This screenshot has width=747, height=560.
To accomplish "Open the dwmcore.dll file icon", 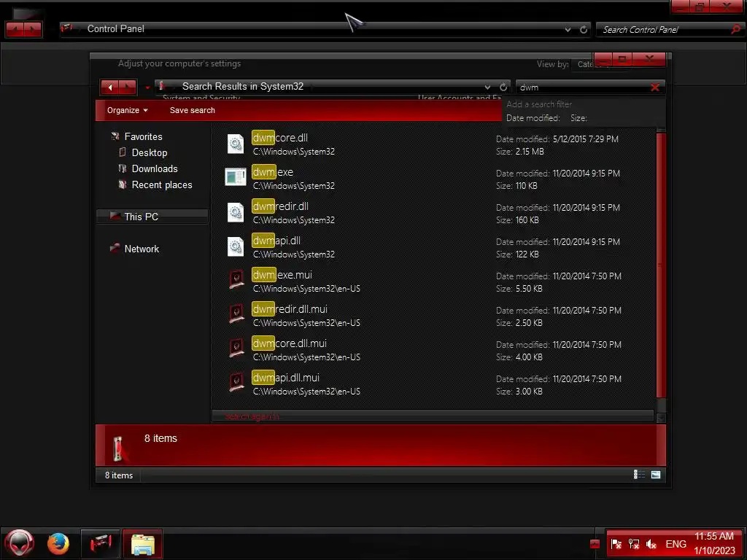I will pos(236,144).
